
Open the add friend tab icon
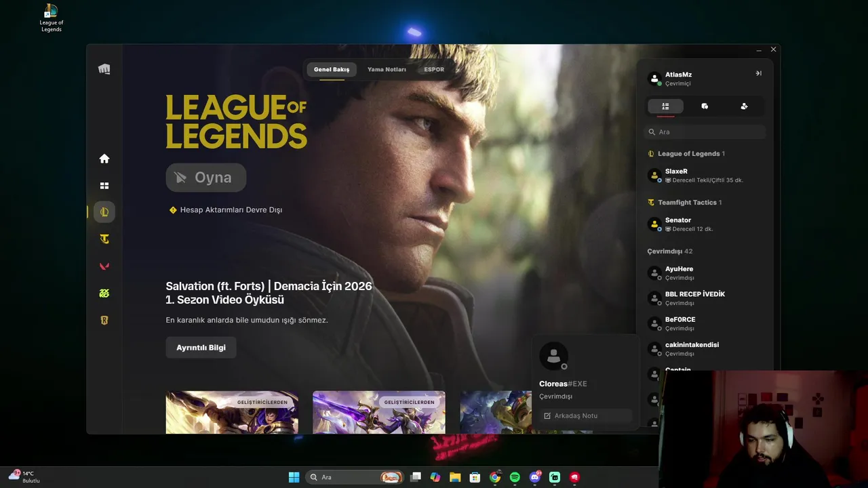tap(744, 106)
